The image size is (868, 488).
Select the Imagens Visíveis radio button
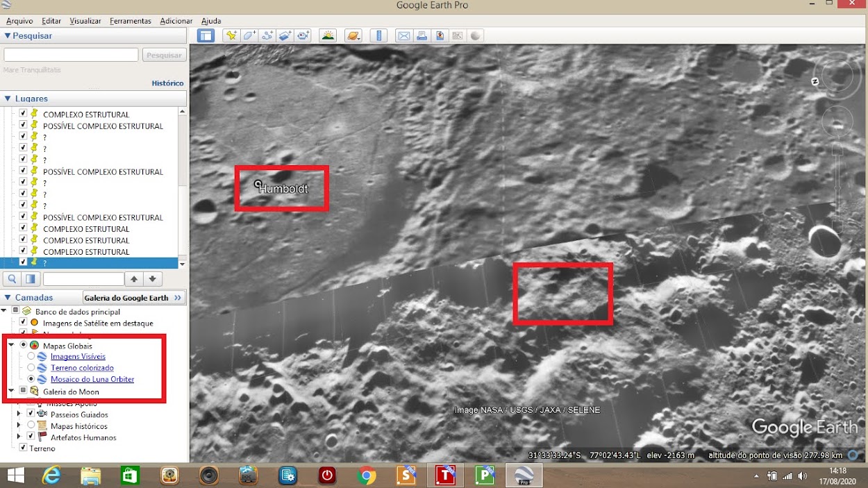click(31, 356)
